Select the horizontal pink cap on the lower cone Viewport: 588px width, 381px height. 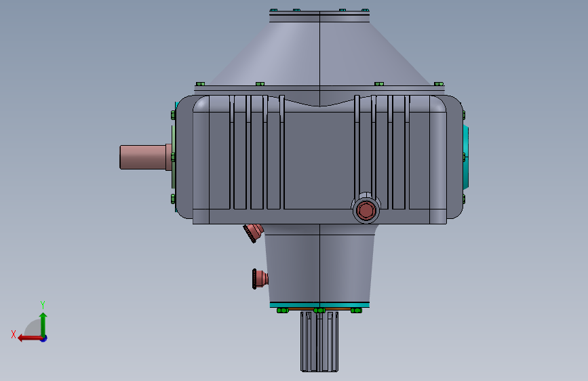pos(260,279)
